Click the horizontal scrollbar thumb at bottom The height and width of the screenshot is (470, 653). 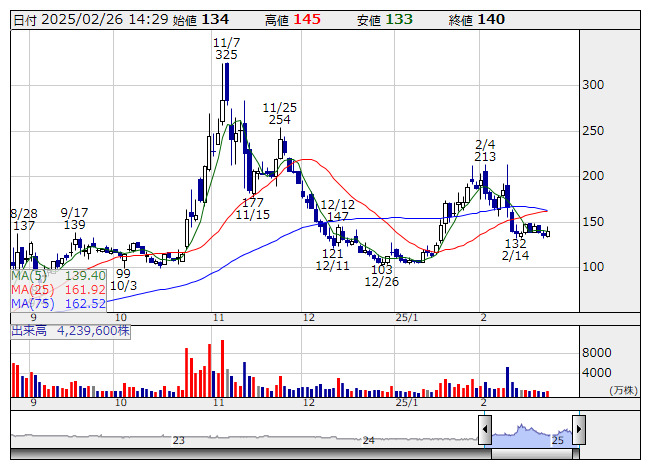[x=531, y=453]
